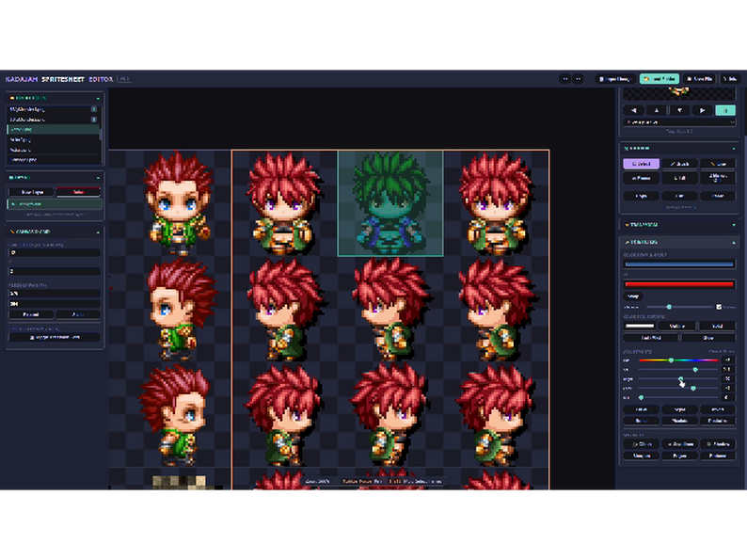Click the up direction arrow in preview panel
Screen dimensions: 747x560
(x=657, y=110)
